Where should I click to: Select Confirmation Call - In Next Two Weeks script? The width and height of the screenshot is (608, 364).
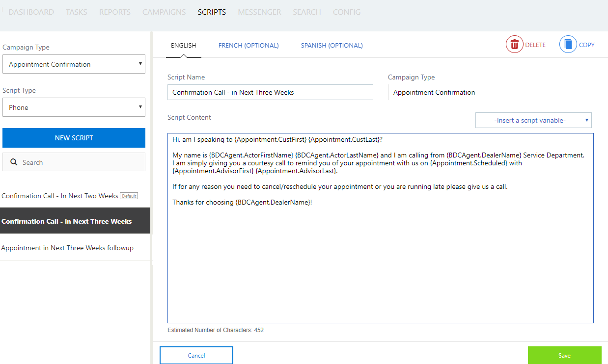point(60,196)
